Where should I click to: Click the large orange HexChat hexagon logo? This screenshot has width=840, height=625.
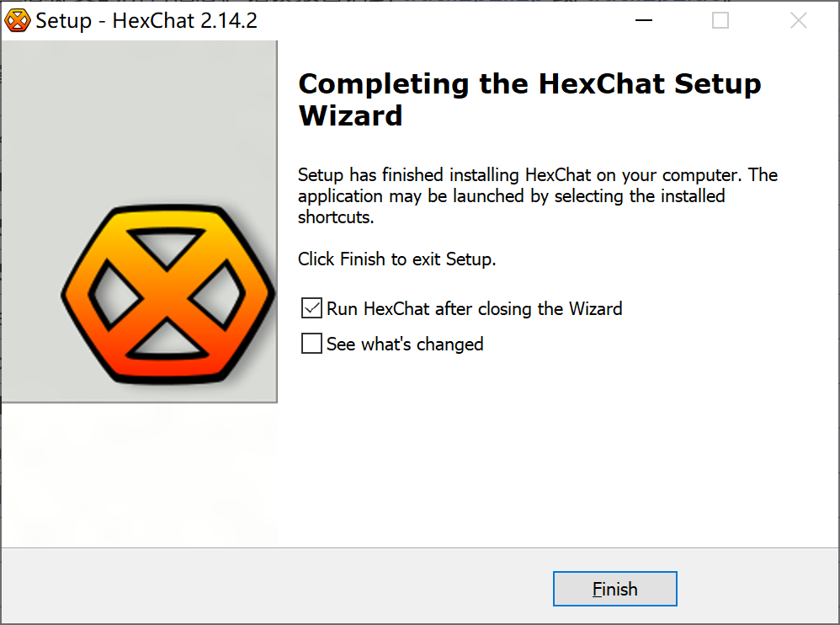[167, 294]
